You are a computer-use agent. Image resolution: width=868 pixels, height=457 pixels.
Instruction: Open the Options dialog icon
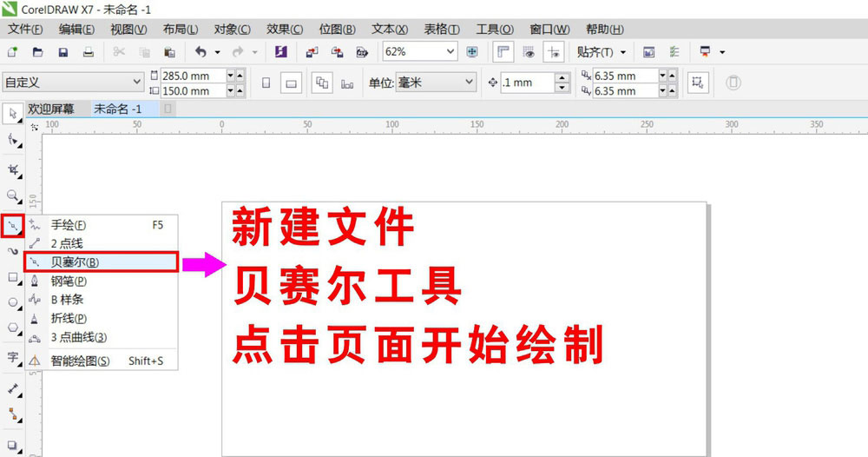coord(674,52)
